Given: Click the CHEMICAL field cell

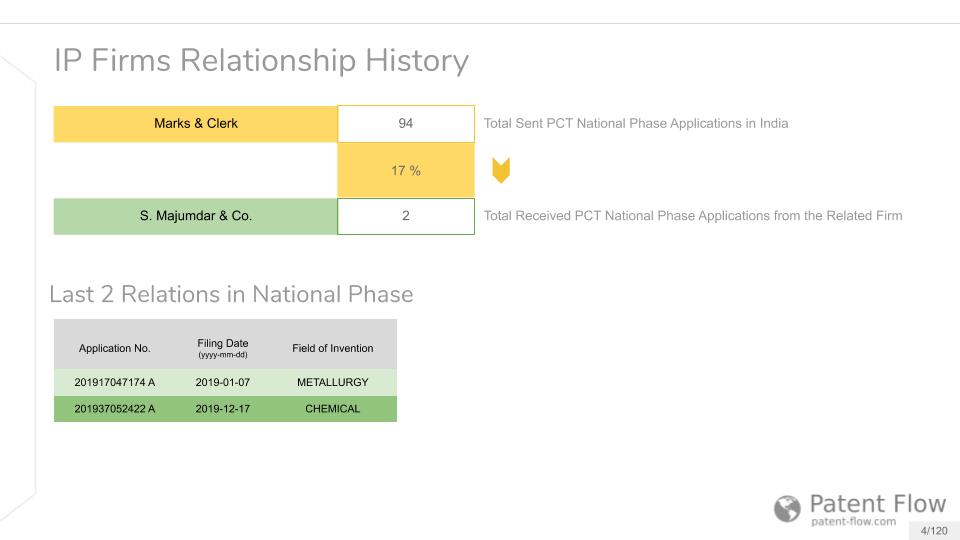Looking at the screenshot, I should [332, 409].
